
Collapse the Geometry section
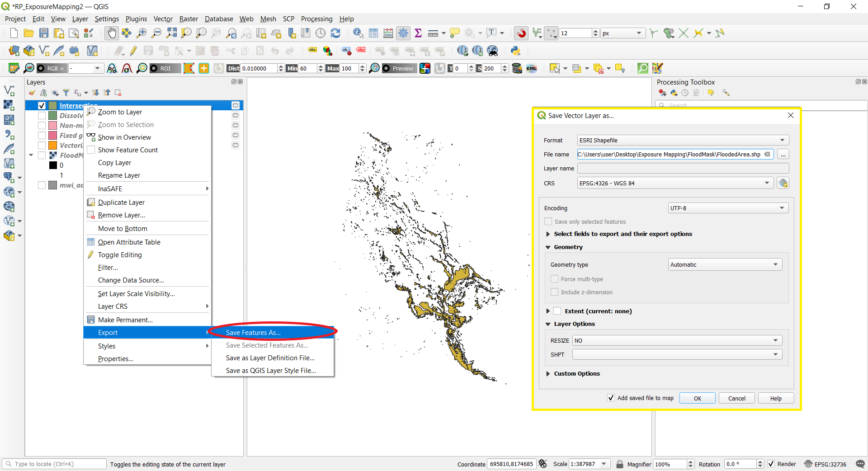547,247
